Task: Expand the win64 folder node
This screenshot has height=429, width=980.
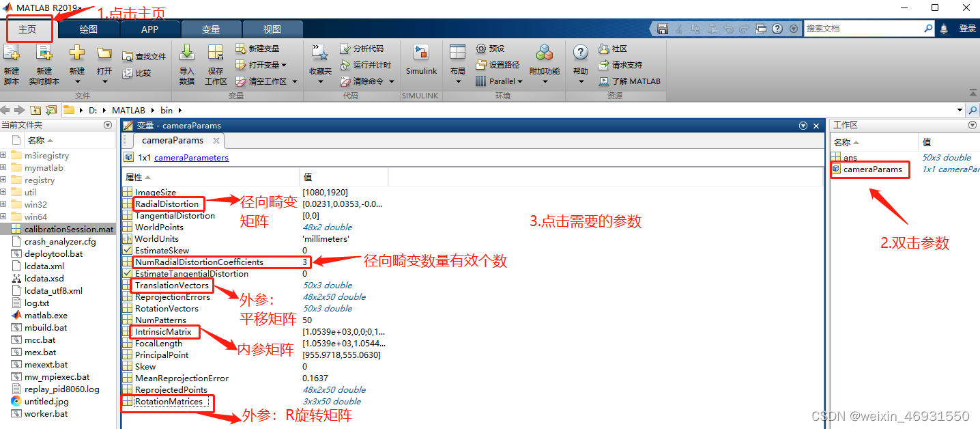Action: point(3,217)
